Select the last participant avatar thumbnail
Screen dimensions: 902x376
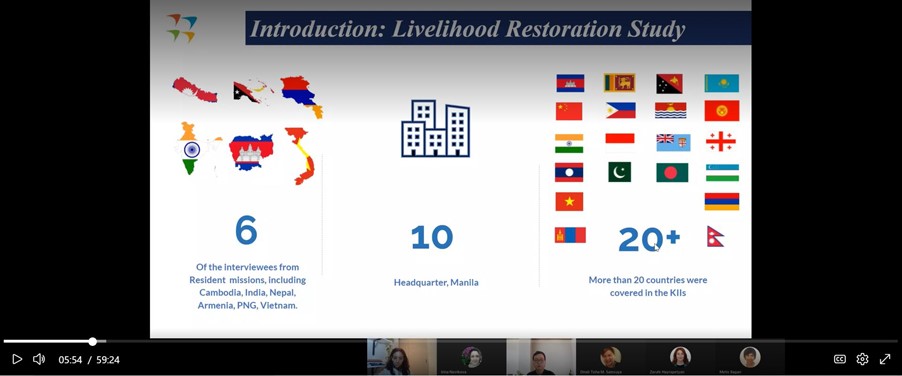pyautogui.click(x=750, y=357)
